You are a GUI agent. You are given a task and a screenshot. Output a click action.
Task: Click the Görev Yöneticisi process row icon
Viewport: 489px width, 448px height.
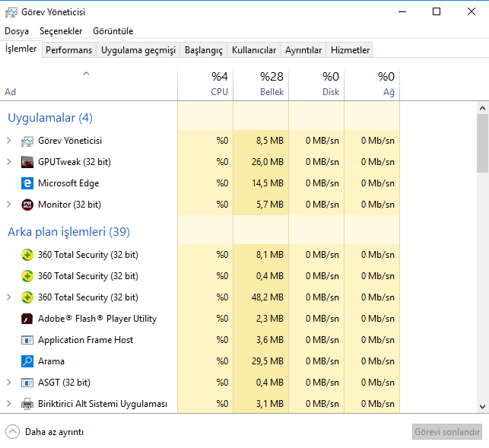(27, 141)
